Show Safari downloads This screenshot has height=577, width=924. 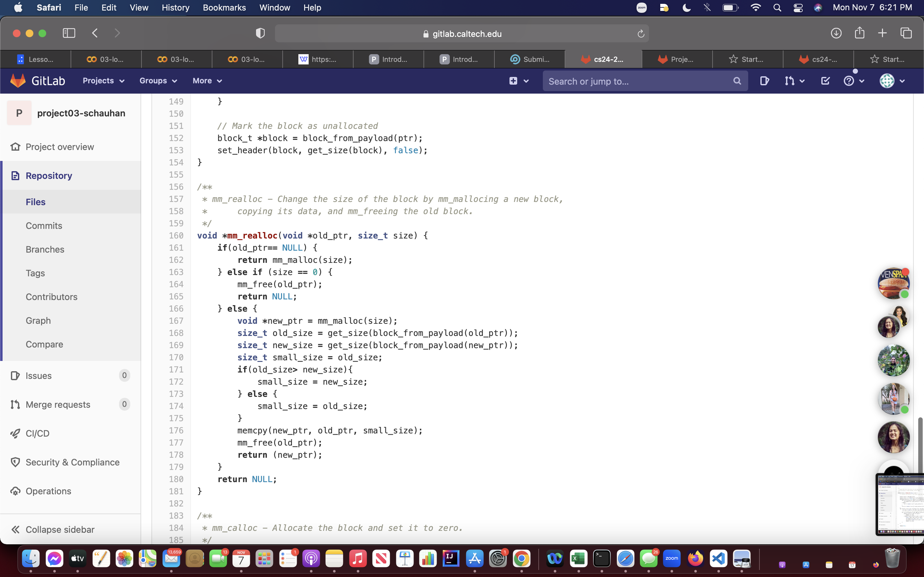point(836,33)
